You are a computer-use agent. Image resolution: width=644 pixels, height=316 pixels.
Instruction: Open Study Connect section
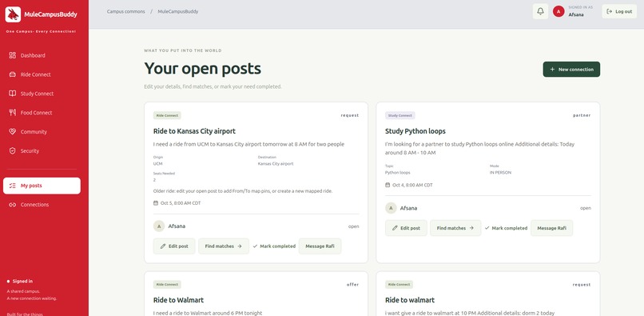click(42, 94)
